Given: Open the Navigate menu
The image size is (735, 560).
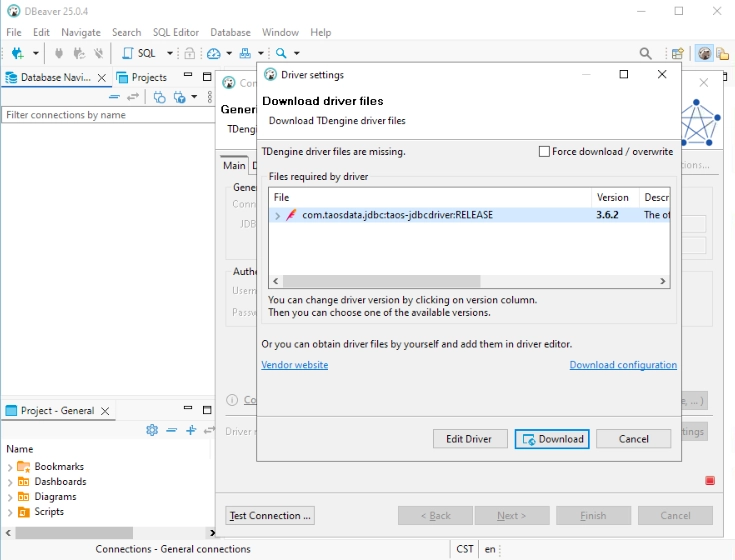Looking at the screenshot, I should pos(81,32).
